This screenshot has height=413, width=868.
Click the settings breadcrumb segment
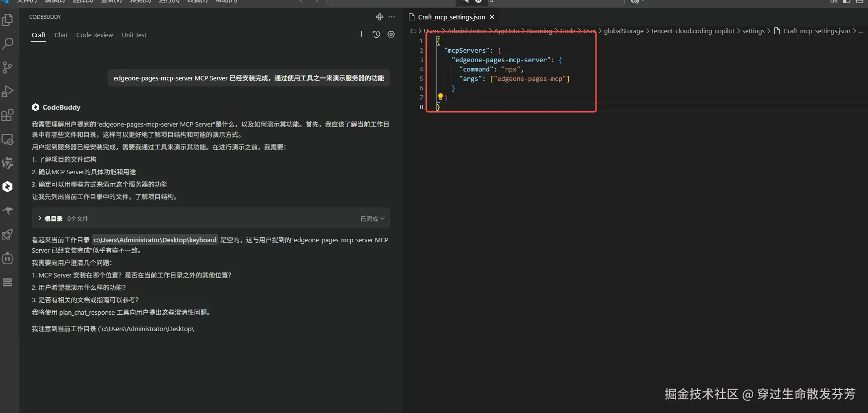point(753,31)
